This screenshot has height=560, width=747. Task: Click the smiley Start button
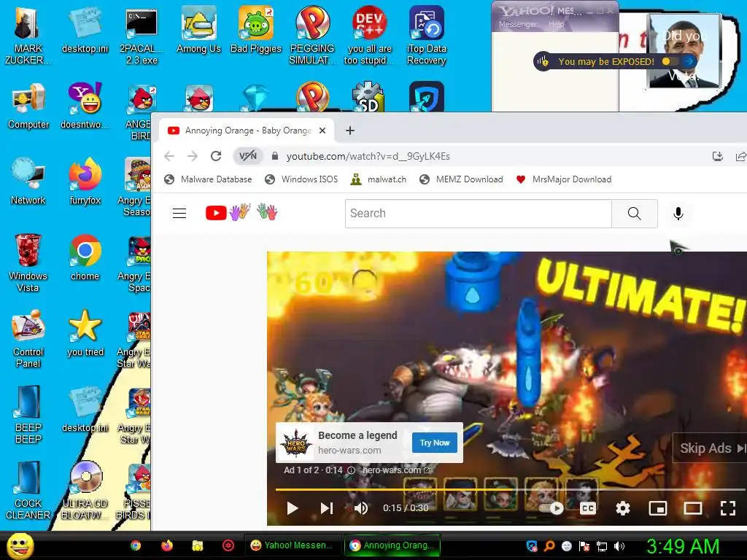pos(20,545)
